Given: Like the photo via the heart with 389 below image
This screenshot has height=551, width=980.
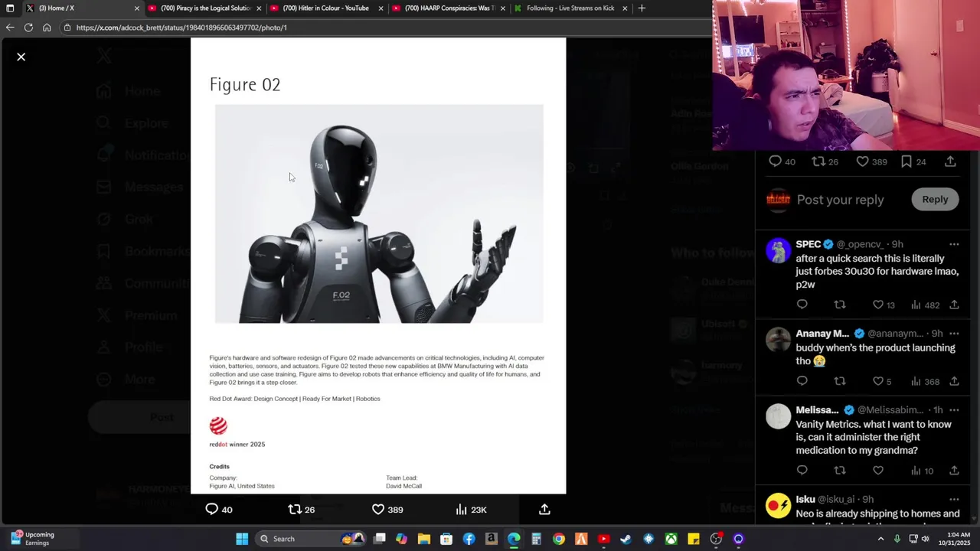Looking at the screenshot, I should click(x=377, y=509).
